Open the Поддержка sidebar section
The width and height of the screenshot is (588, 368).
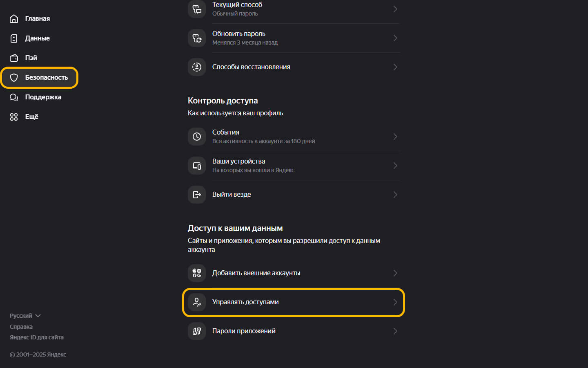click(43, 97)
